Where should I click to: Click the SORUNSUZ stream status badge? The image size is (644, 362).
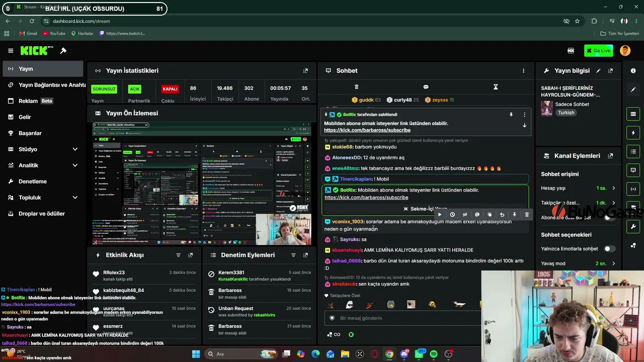[104, 89]
